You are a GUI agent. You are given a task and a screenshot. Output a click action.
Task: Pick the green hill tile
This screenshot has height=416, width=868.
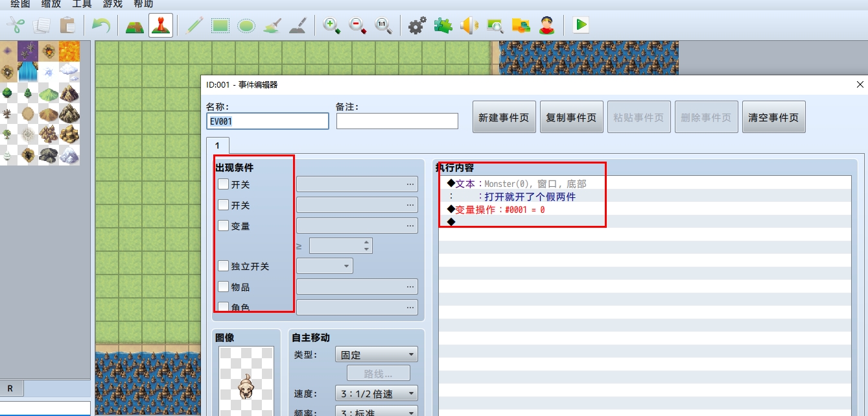pos(49,93)
